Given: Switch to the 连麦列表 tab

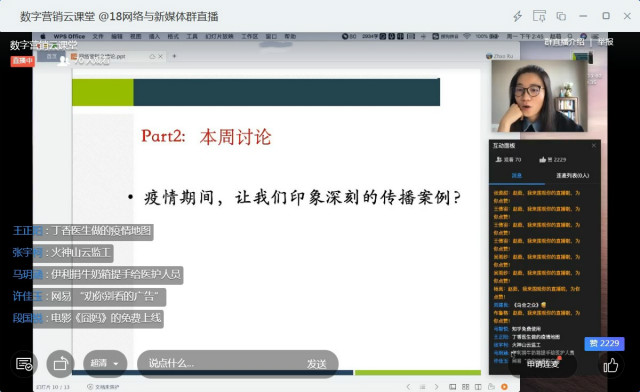Looking at the screenshot, I should (572, 176).
